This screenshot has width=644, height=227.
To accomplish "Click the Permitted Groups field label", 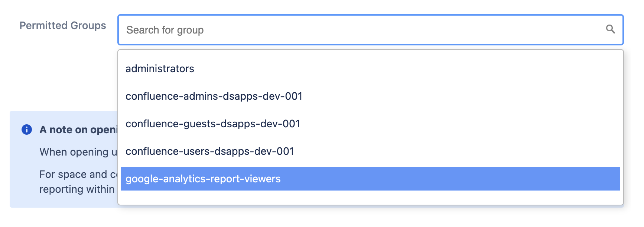I will [x=63, y=25].
